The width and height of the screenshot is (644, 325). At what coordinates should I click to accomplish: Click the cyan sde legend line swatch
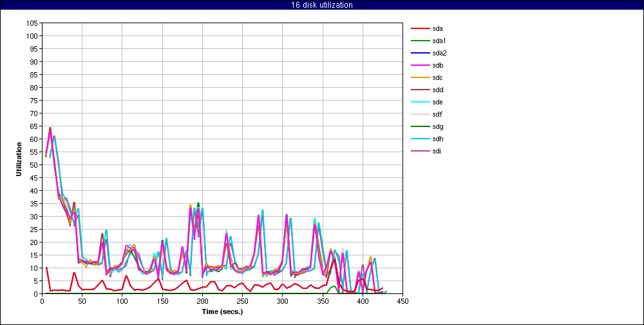(419, 102)
